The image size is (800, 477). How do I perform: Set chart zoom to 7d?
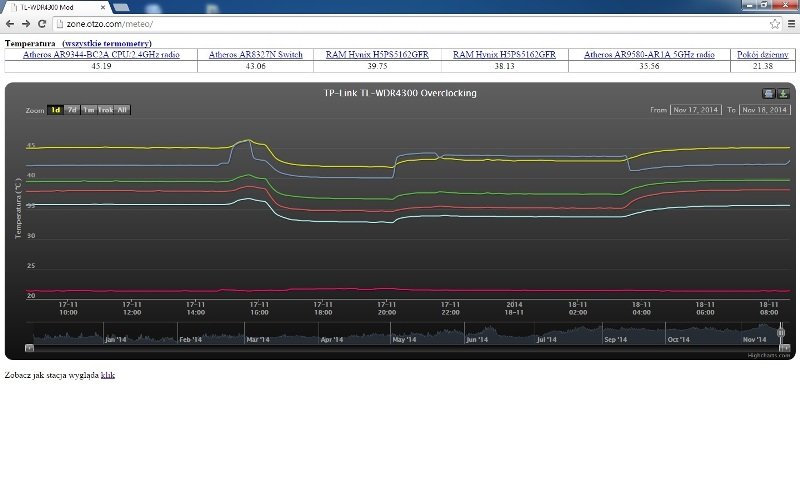point(72,110)
